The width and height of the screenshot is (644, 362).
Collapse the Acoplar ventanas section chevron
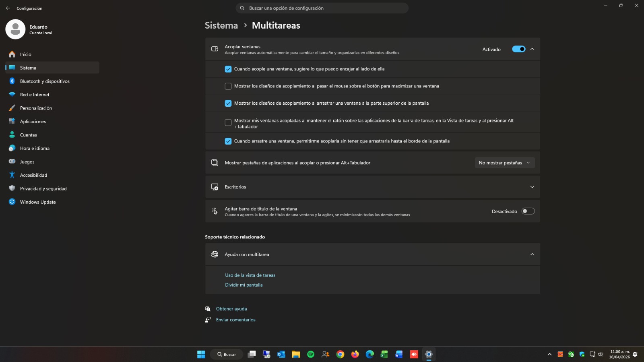532,49
